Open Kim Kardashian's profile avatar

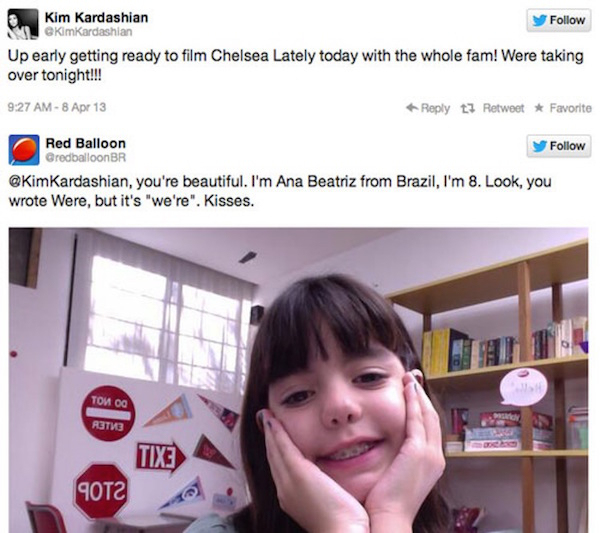23,24
